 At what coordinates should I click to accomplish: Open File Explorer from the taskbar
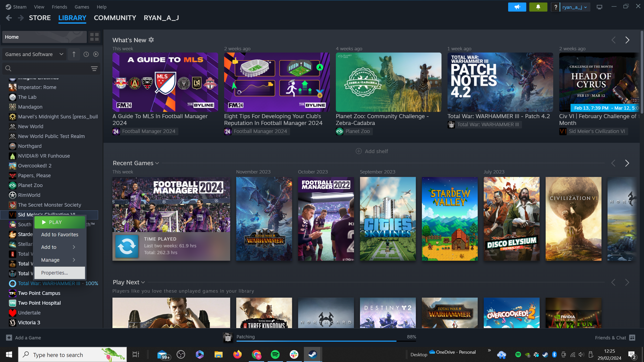218,355
